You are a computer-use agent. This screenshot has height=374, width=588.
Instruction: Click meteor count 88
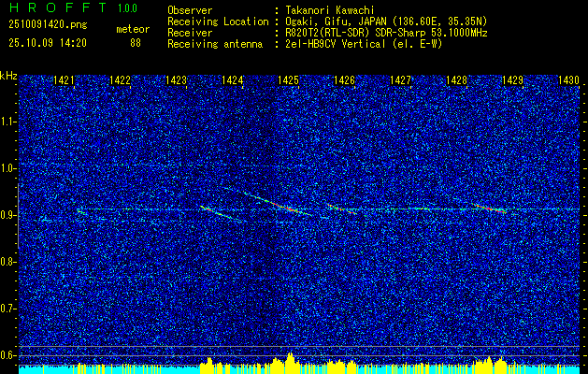tap(136, 43)
